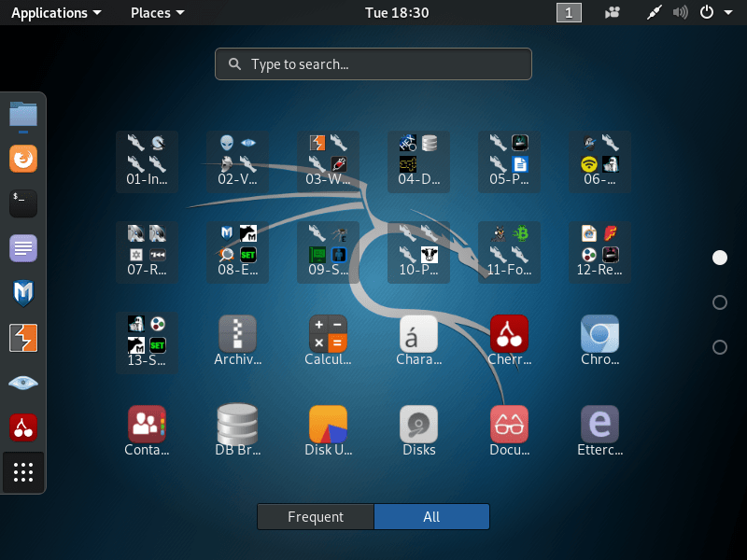Screen dimensions: 747x560
Task: Open the 02-V... app folder
Action: [x=237, y=161]
